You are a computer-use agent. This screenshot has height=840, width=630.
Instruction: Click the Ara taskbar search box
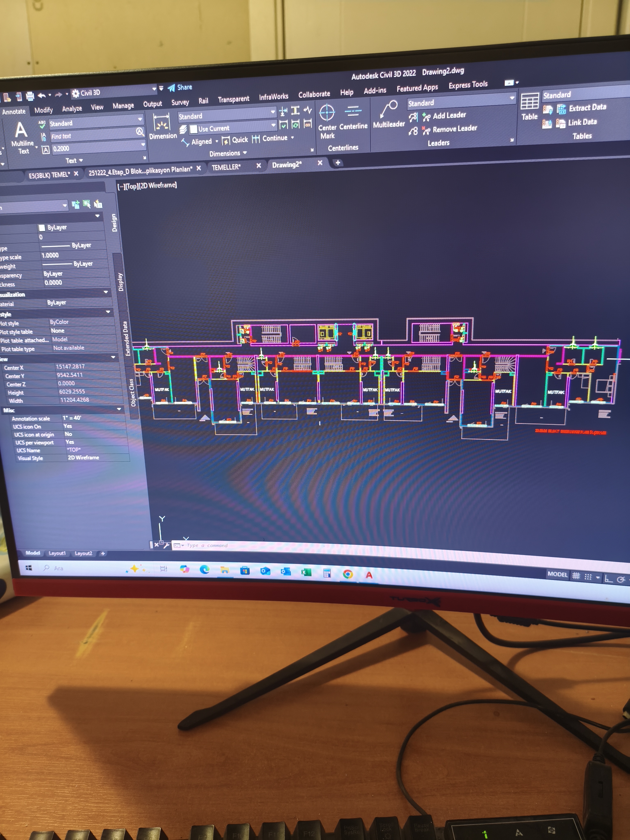(58, 568)
